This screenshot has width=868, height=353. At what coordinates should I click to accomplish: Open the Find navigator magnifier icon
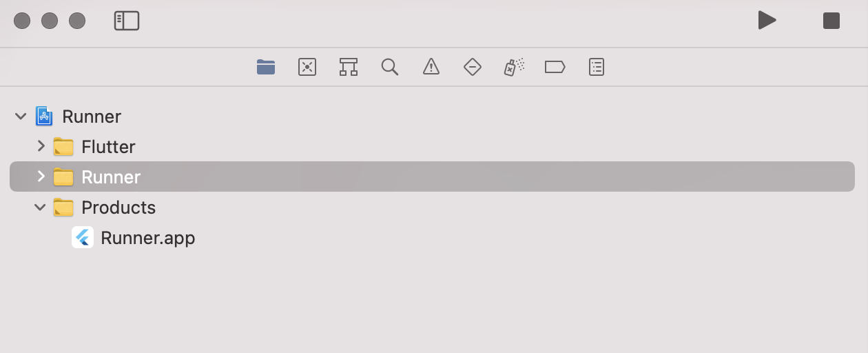[390, 67]
